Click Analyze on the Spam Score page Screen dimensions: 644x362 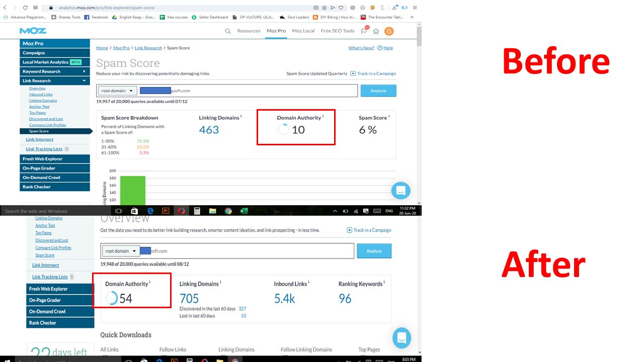tap(378, 91)
